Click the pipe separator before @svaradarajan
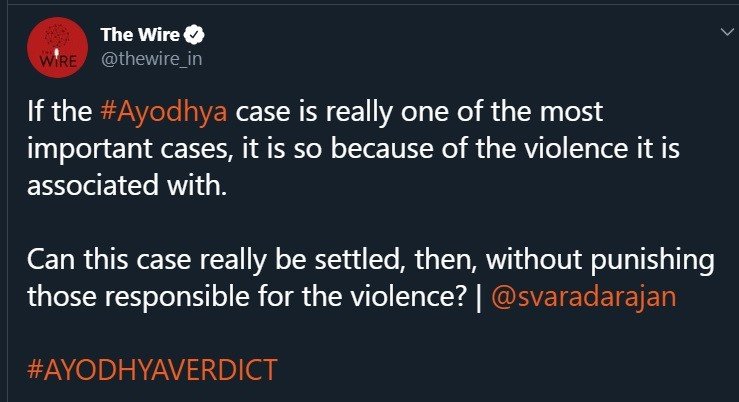739x402 pixels. click(479, 298)
